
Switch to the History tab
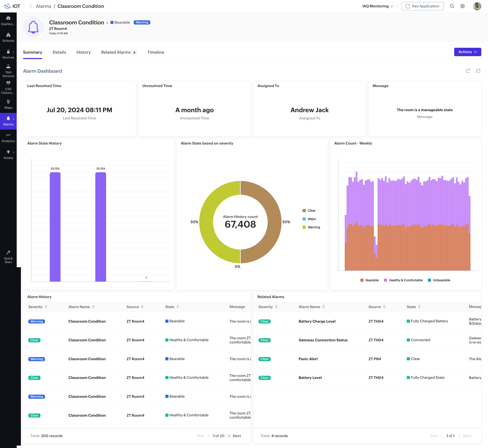[83, 52]
